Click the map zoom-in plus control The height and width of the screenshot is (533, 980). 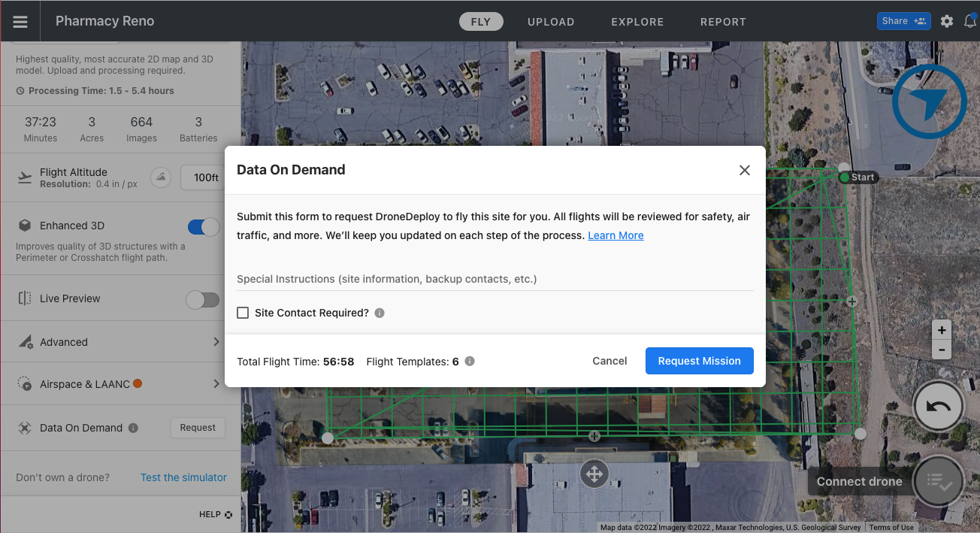[x=942, y=329]
